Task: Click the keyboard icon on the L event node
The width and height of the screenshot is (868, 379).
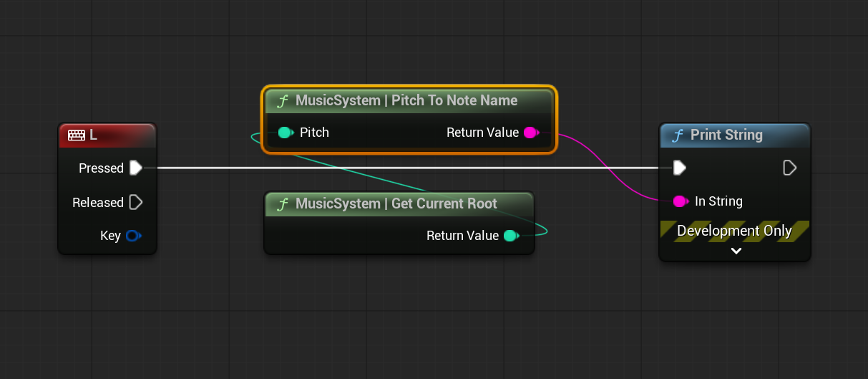Action: 76,135
